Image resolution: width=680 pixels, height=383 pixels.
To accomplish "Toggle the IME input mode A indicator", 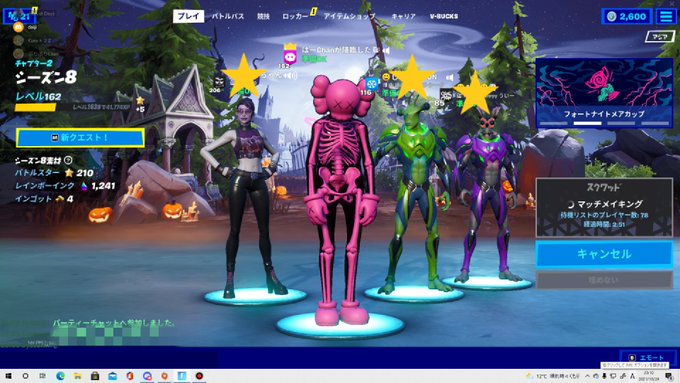I will tap(632, 376).
